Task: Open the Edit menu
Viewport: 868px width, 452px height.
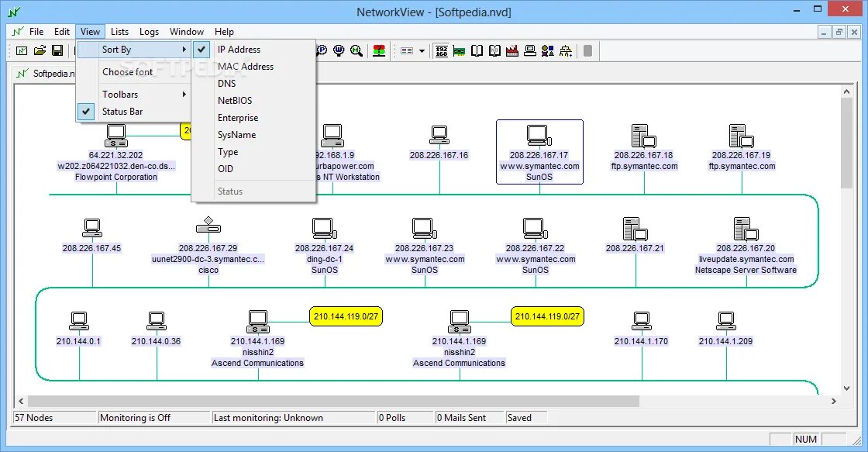Action: click(62, 32)
